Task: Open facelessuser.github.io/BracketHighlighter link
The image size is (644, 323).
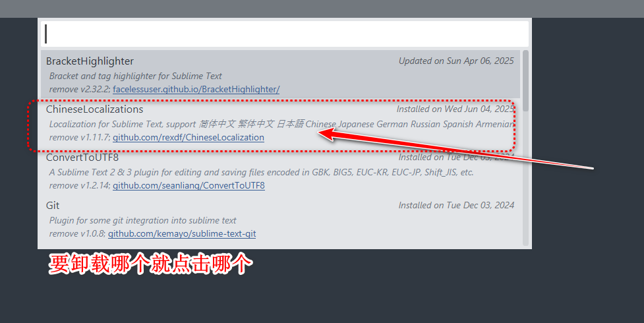Action: pyautogui.click(x=196, y=89)
